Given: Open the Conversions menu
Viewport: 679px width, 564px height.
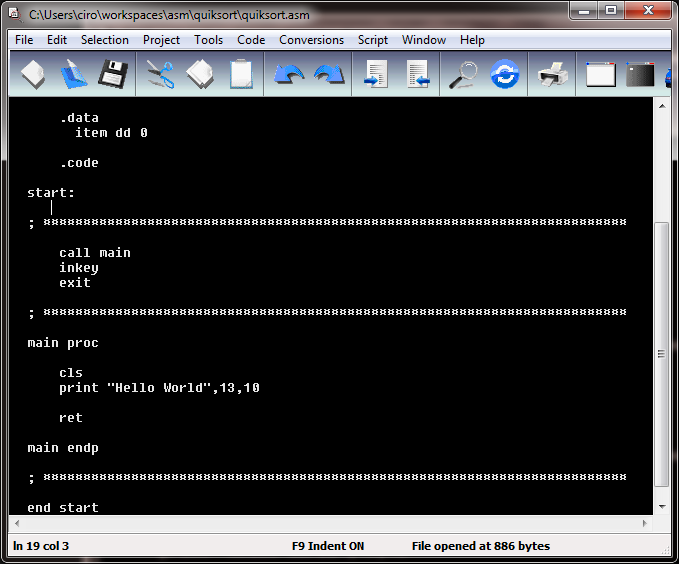Looking at the screenshot, I should click(311, 40).
